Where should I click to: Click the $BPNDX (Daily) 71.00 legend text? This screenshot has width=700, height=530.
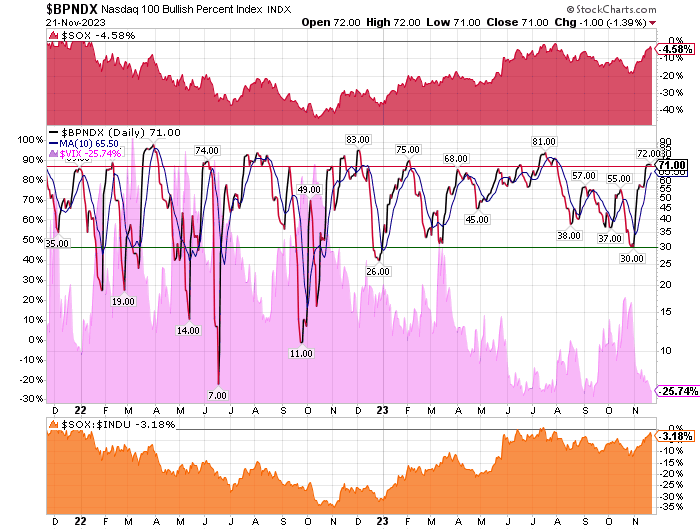(x=121, y=133)
